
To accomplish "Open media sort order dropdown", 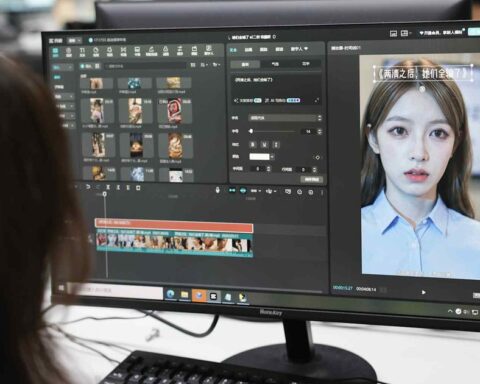I will (204, 65).
